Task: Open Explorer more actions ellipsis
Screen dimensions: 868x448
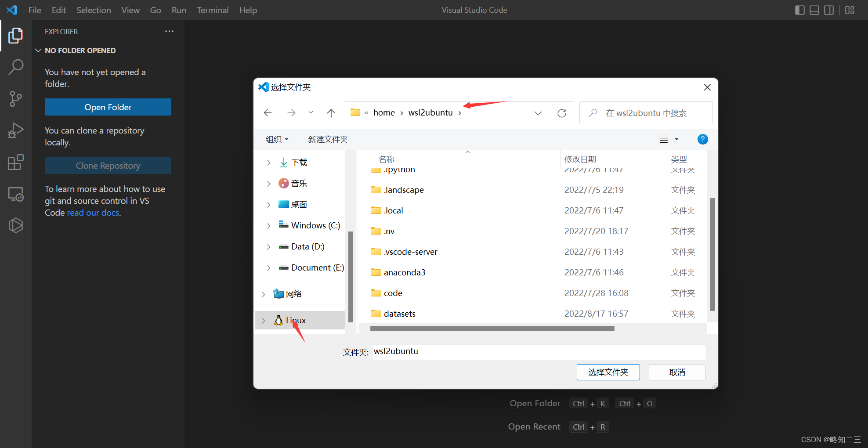Action: (x=169, y=31)
